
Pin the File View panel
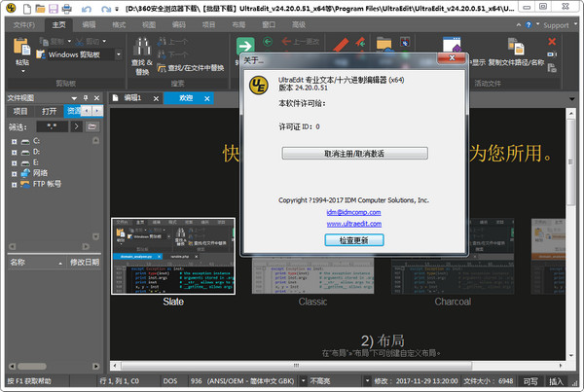click(85, 98)
